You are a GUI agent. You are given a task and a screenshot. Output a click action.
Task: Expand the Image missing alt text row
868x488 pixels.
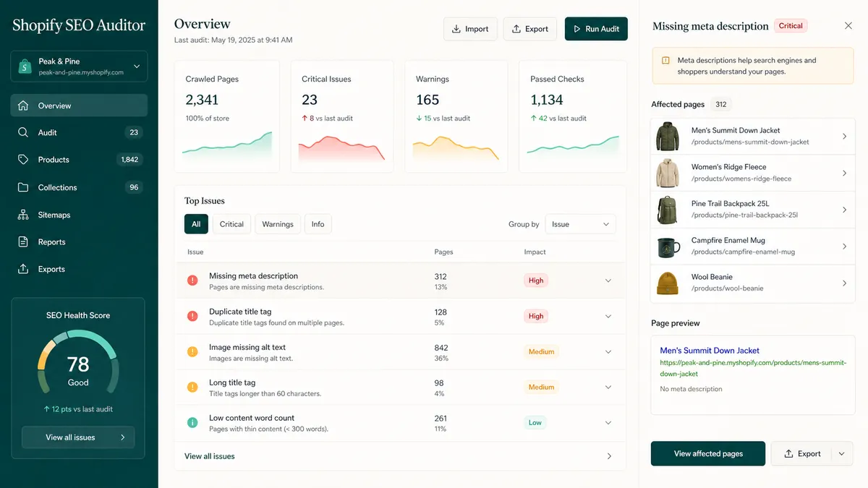pyautogui.click(x=608, y=351)
